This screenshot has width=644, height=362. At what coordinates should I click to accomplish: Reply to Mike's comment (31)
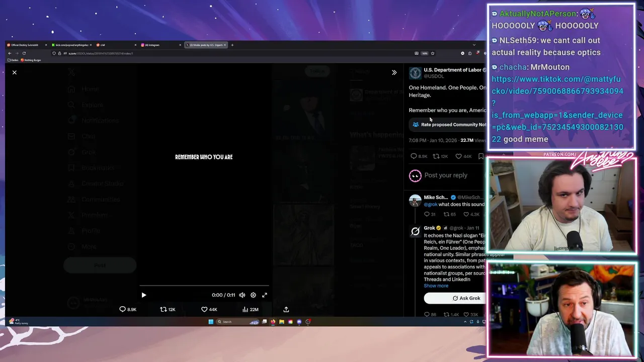(430, 214)
